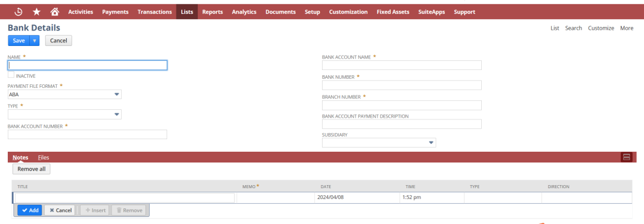Open the Recent Records clock icon
Viewport: 644px width, 224px height.
[18, 12]
